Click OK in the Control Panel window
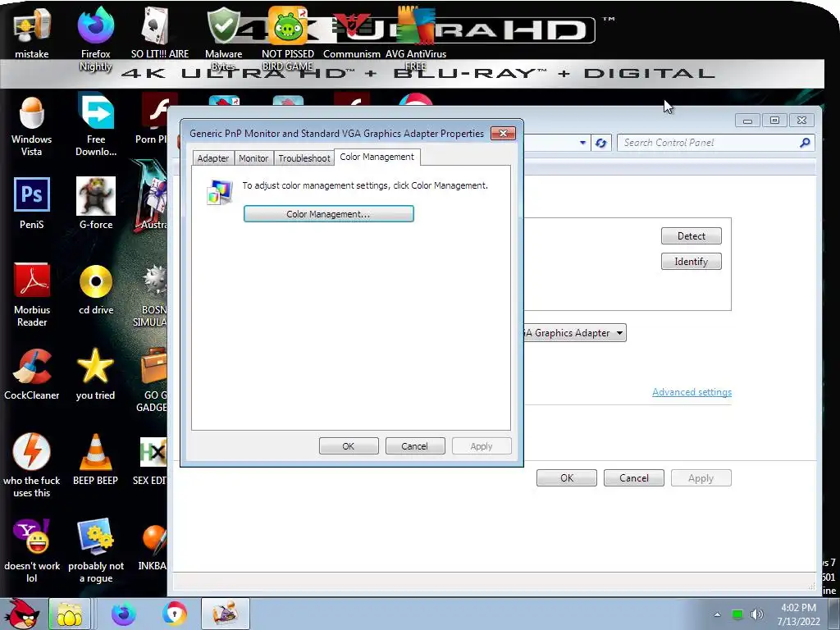This screenshot has height=630, width=840. (x=567, y=478)
